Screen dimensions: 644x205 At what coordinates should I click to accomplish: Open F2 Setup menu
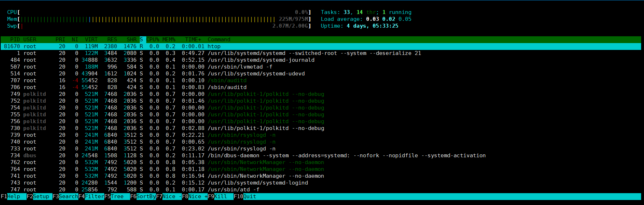pyautogui.click(x=40, y=196)
